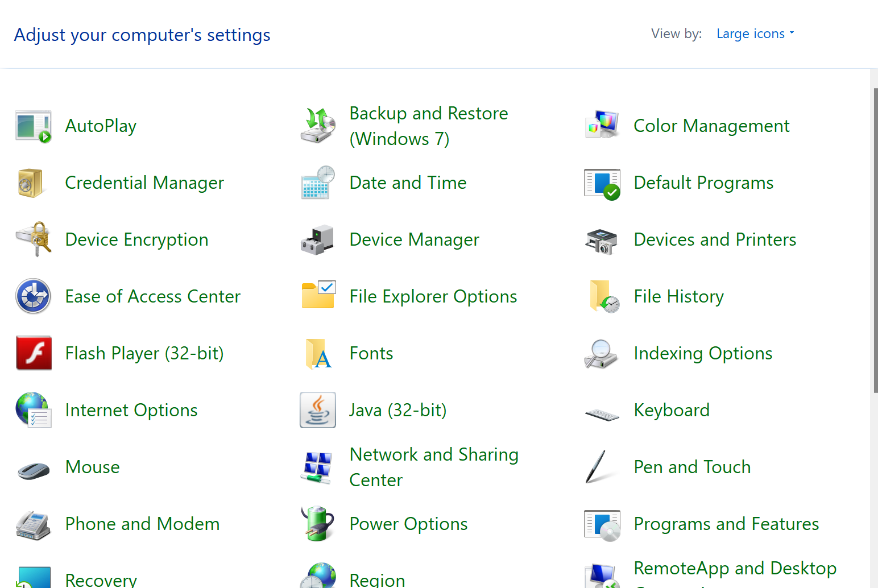Screen dimensions: 878x588
Task: Click the File History folder clock icon
Action: 604,296
